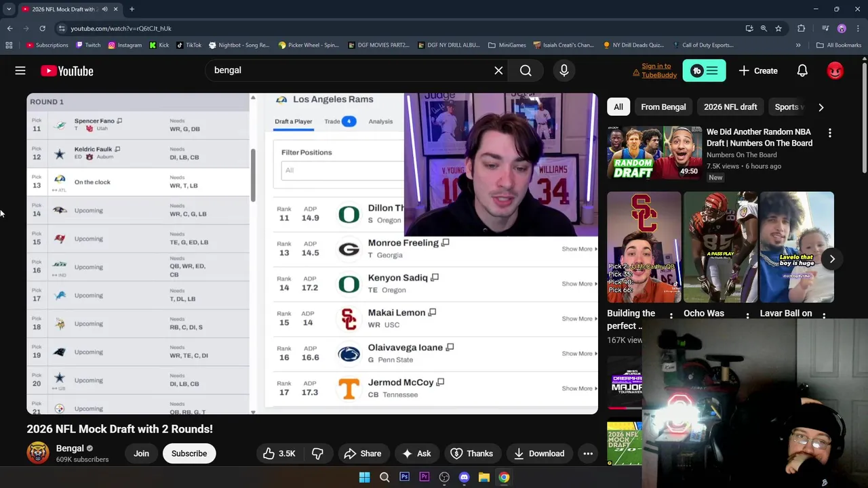Open options for 'Ocho Was' short
The width and height of the screenshot is (868, 488).
click(747, 315)
